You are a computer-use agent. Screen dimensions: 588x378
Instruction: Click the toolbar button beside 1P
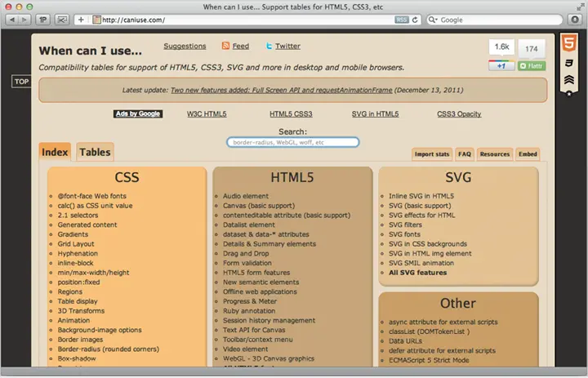(x=61, y=20)
